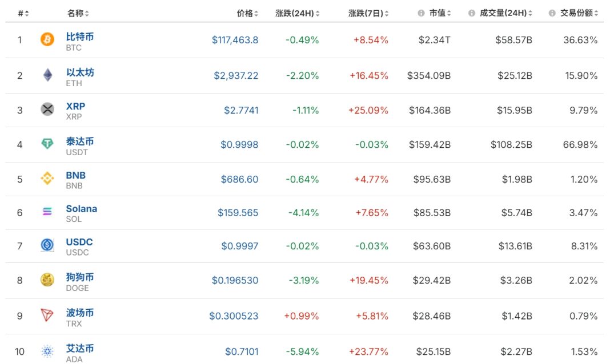Open the 波场币 coin page link
Screen dimensions: 610x364
click(x=80, y=313)
